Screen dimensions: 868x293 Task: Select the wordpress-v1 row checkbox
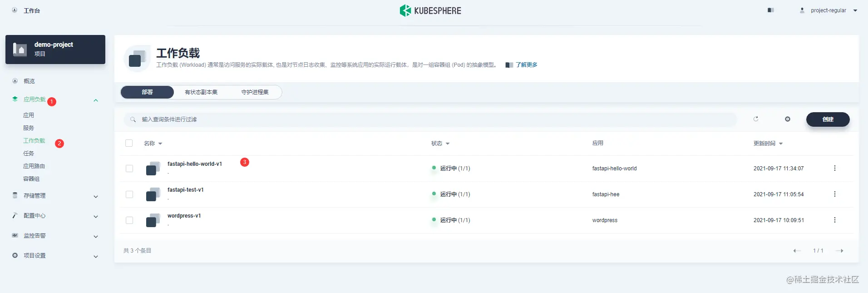tap(129, 220)
